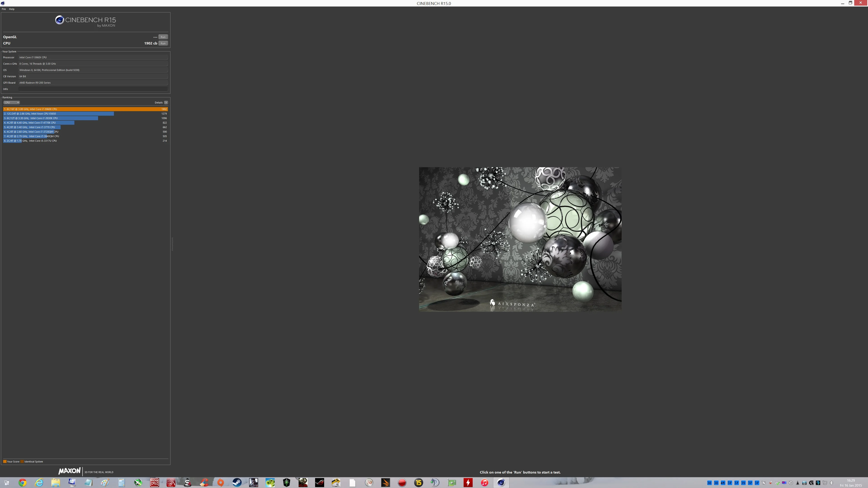Open the File menu
The width and height of the screenshot is (868, 488).
pyautogui.click(x=4, y=9)
